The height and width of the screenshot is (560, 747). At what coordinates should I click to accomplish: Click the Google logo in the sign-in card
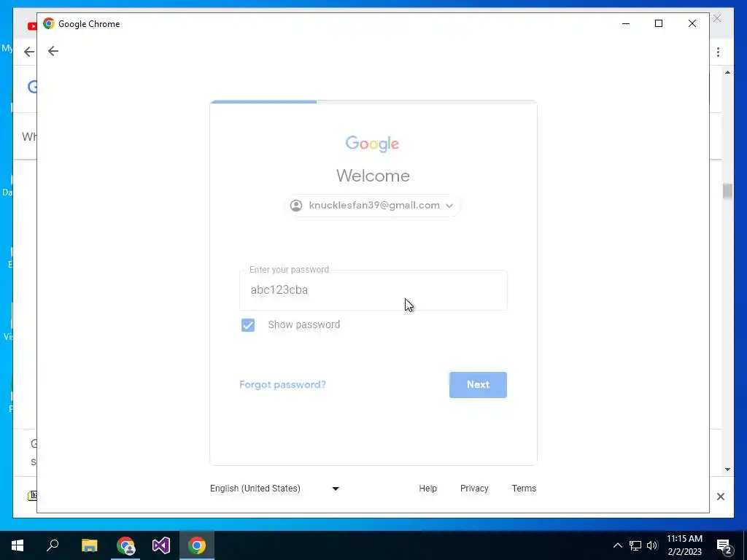pos(373,144)
